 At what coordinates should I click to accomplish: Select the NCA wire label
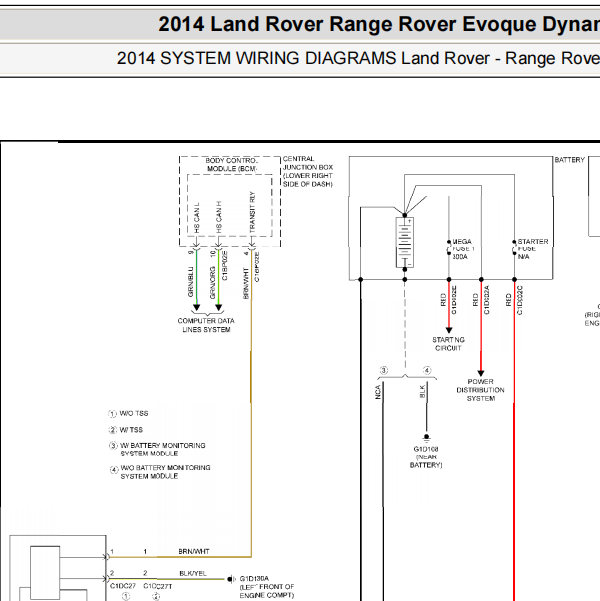378,392
